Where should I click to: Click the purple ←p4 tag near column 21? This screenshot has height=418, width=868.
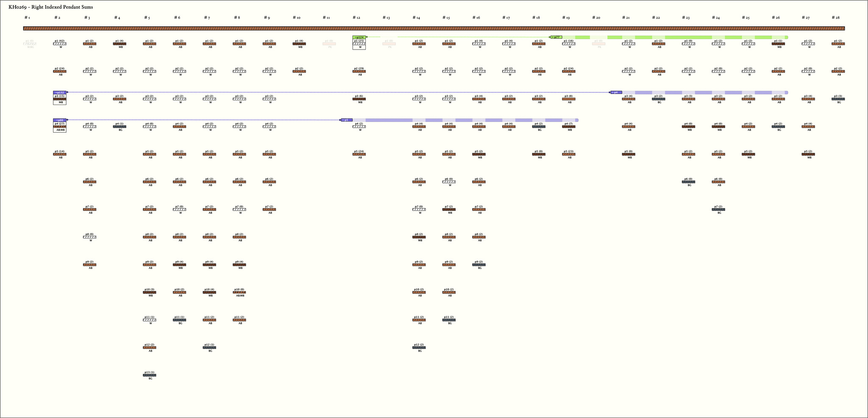[x=616, y=92]
